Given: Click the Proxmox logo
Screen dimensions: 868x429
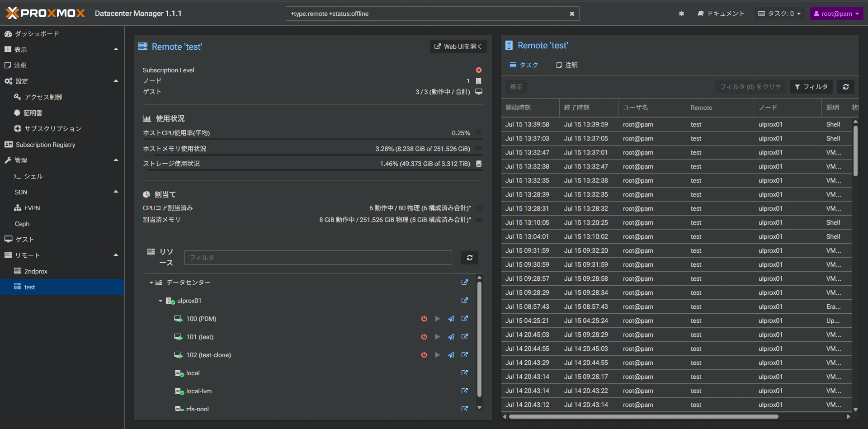Looking at the screenshot, I should 45,13.
